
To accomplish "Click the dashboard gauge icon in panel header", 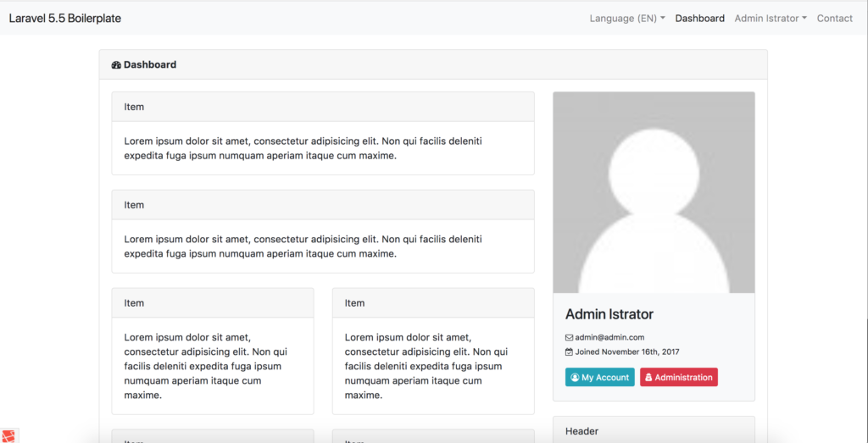I will pyautogui.click(x=116, y=64).
